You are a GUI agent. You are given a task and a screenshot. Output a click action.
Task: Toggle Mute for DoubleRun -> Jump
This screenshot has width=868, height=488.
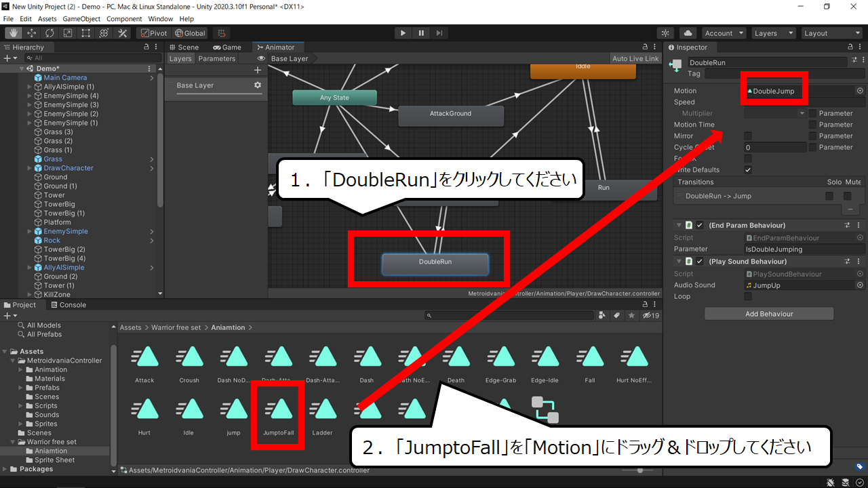click(848, 196)
